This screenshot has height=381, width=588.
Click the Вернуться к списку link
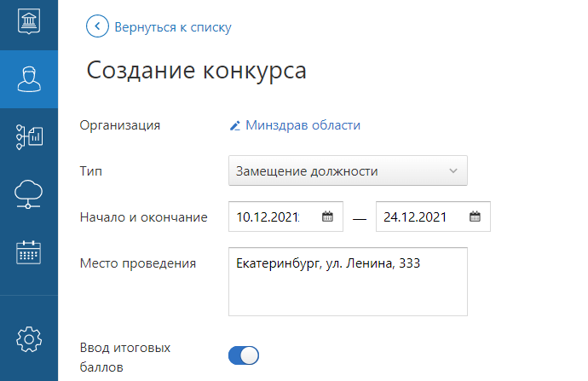click(x=173, y=27)
